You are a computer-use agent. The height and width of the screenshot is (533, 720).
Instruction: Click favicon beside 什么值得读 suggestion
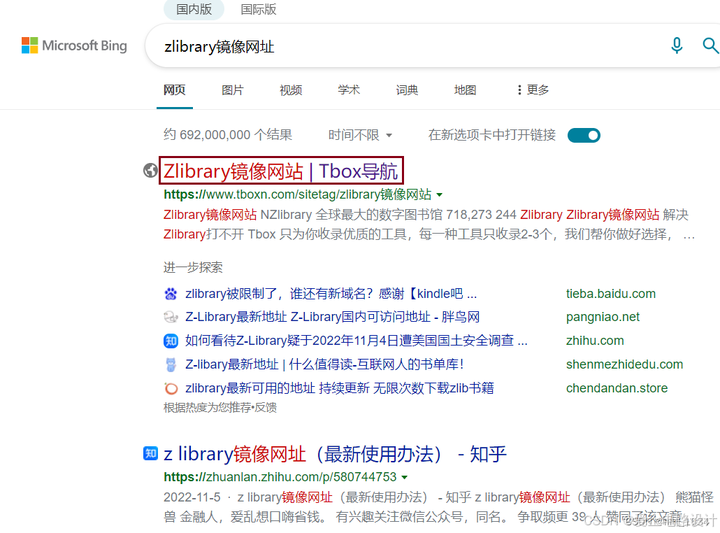[171, 365]
